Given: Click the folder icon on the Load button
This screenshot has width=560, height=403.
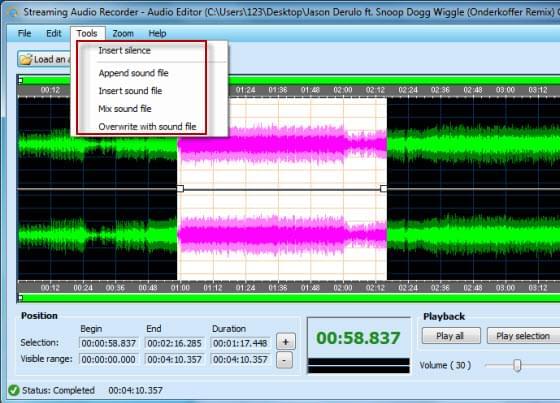Looking at the screenshot, I should click(x=26, y=59).
